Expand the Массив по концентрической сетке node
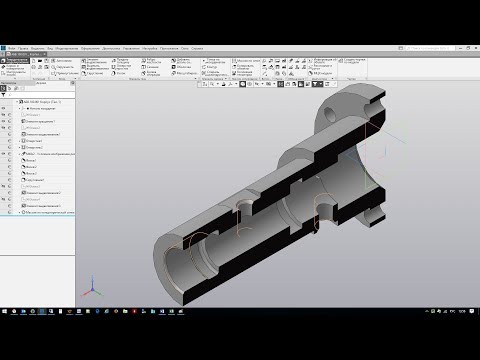480x360 pixels. [19, 212]
